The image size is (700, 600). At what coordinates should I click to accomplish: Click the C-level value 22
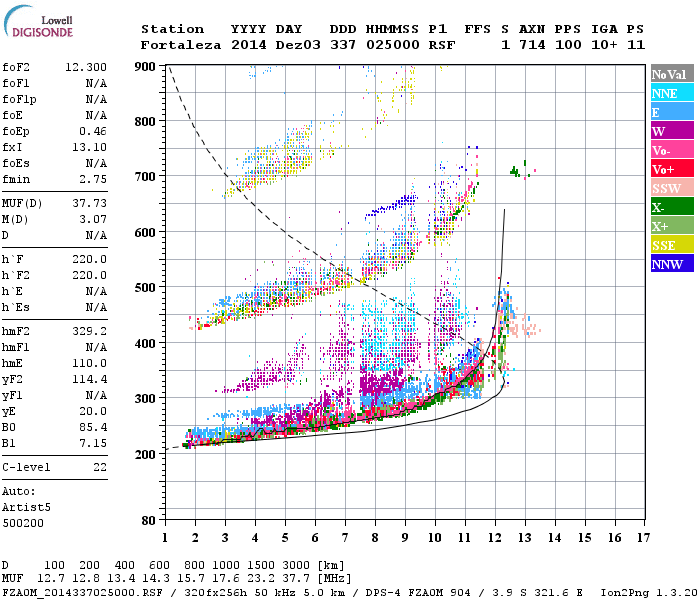point(100,467)
